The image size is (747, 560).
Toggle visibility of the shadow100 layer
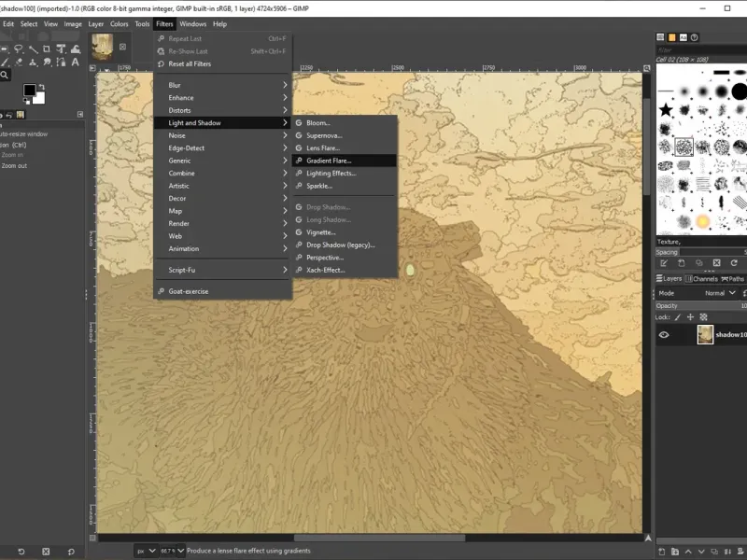[664, 335]
